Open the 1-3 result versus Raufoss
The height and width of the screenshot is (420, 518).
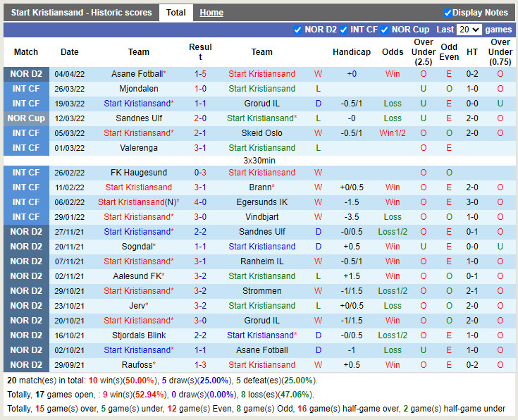coord(200,365)
